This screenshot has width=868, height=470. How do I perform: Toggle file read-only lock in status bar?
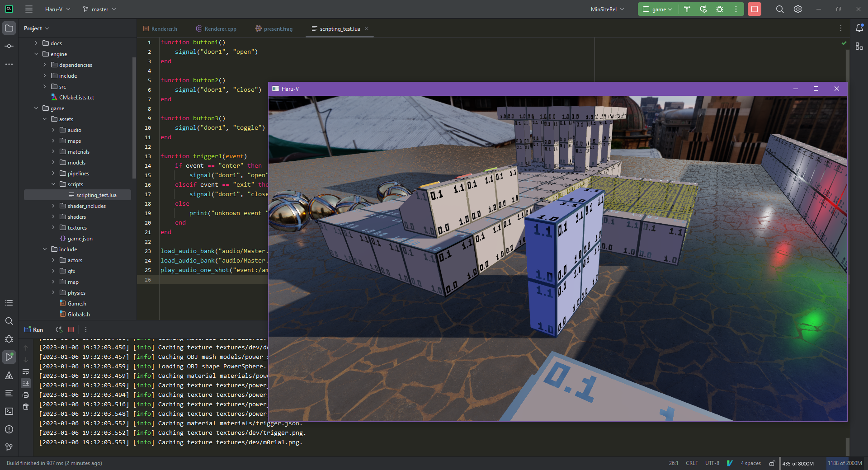(772, 463)
